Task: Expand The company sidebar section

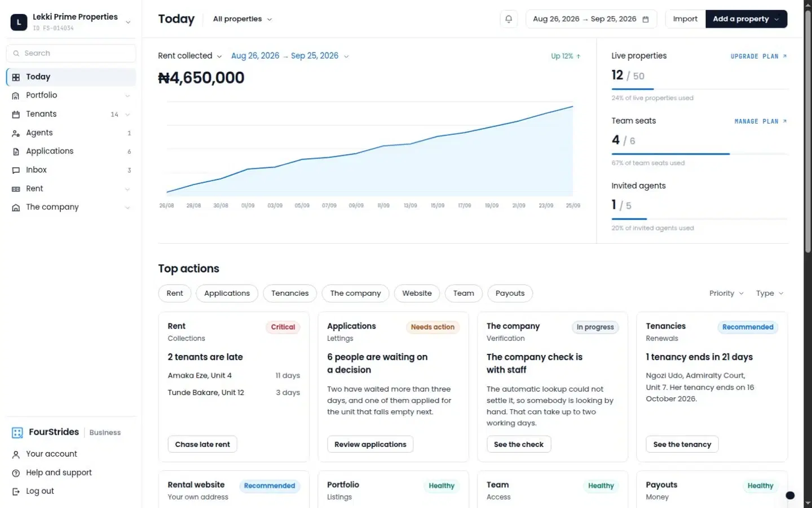Action: point(127,208)
